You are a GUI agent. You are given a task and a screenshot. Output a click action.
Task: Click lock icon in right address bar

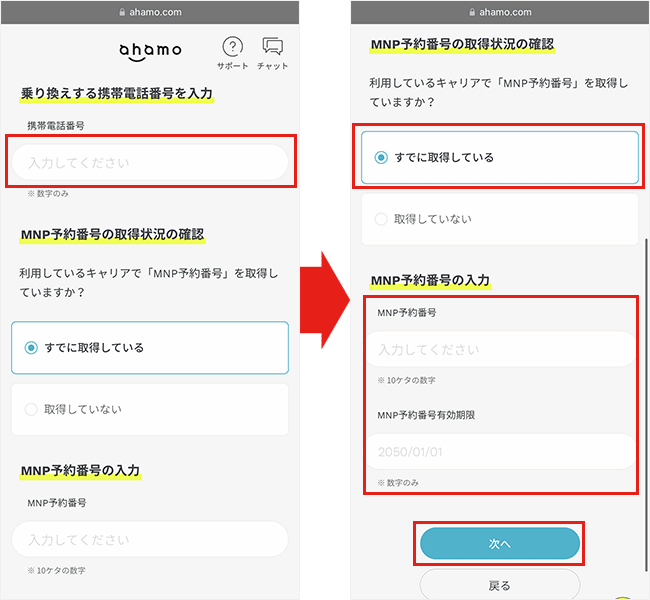[472, 12]
